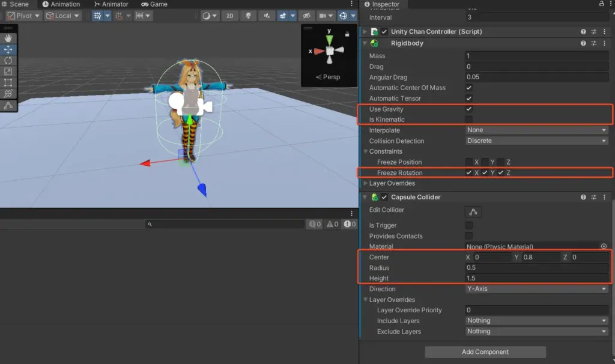This screenshot has width=615, height=364.
Task: Toggle scene audio icon
Action: 267,16
